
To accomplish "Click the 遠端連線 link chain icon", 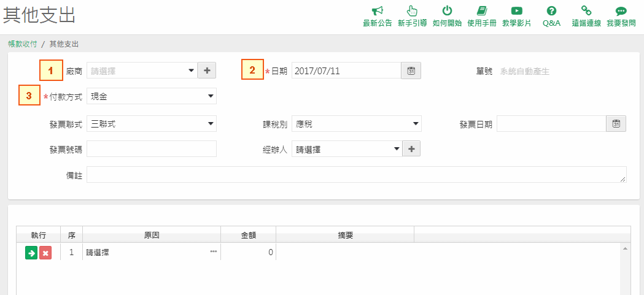I will point(586,10).
